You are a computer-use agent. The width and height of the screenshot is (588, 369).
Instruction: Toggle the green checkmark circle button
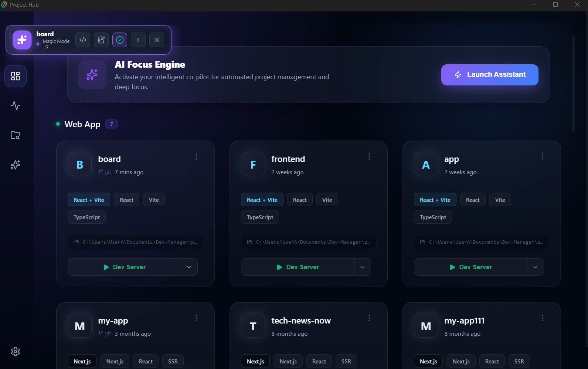[x=120, y=40]
